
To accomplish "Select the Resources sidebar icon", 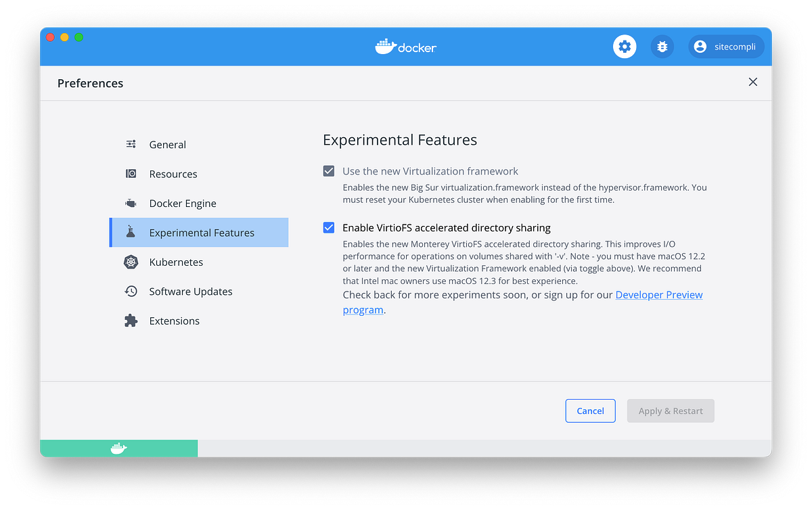I will pyautogui.click(x=130, y=174).
